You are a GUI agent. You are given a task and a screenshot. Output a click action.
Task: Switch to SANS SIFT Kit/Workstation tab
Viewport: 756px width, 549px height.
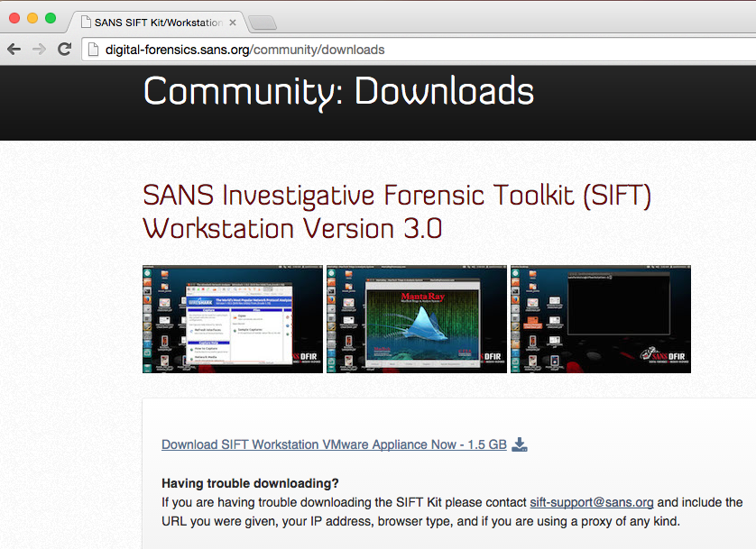pos(158,23)
